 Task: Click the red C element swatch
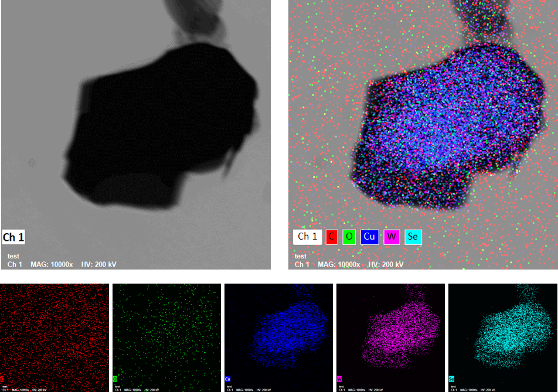pos(332,237)
